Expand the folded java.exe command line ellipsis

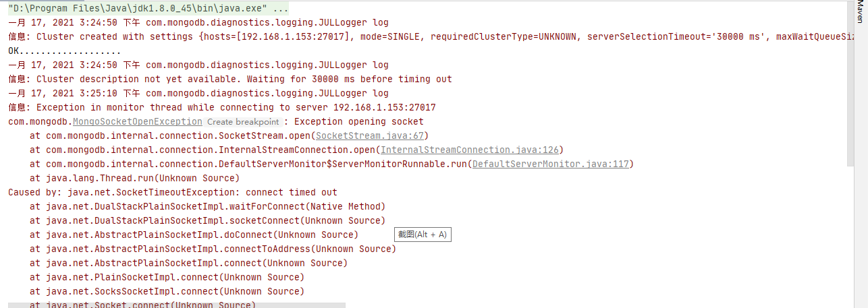(x=280, y=8)
